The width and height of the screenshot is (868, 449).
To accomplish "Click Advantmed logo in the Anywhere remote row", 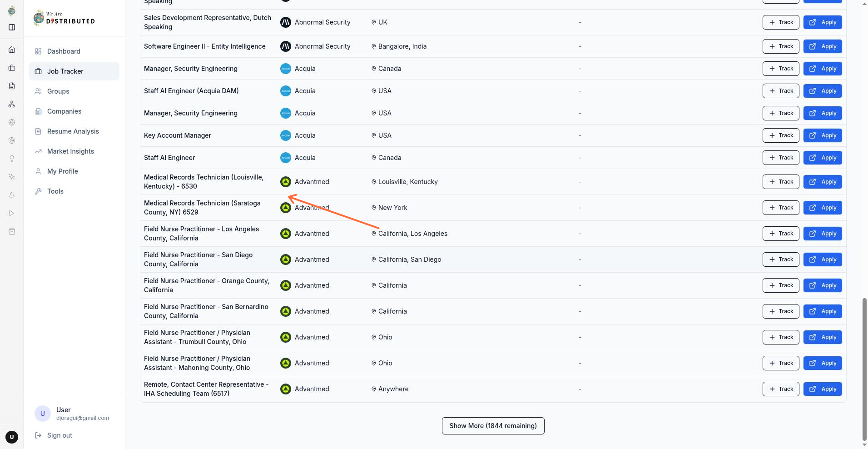I will point(286,389).
